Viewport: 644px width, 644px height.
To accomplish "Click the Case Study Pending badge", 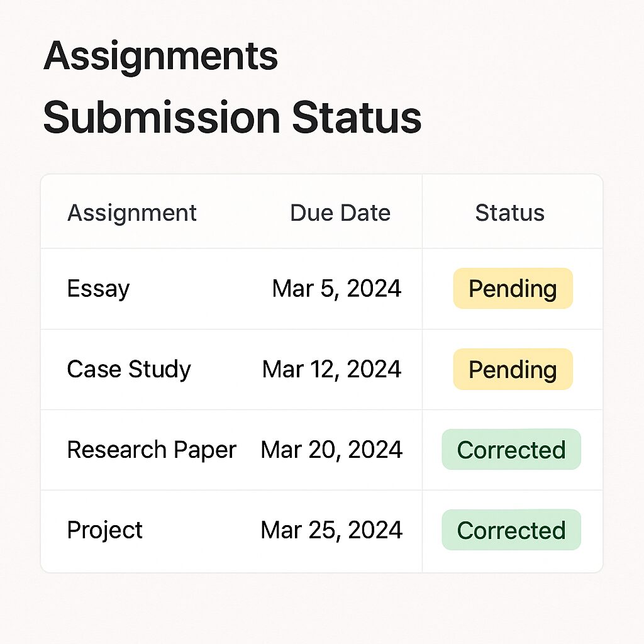I will pyautogui.click(x=513, y=369).
